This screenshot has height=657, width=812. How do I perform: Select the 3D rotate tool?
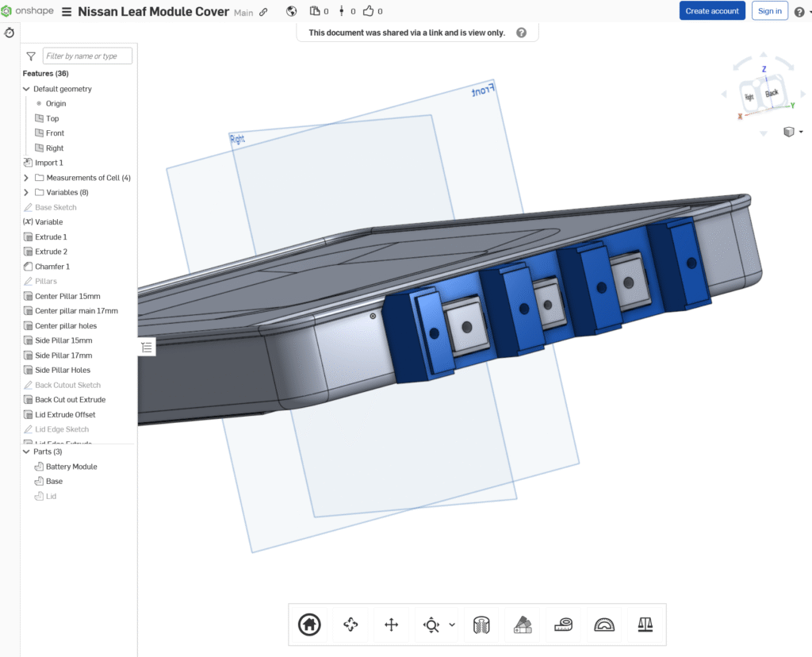pos(350,624)
